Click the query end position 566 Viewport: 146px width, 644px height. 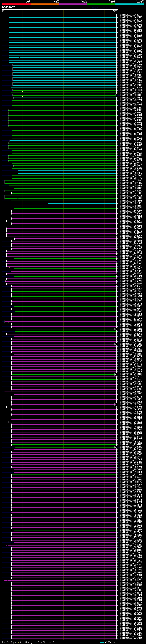coord(115,11)
